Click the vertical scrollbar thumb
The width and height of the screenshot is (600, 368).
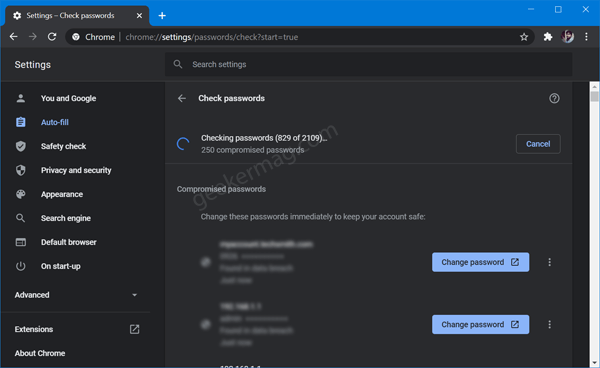(x=594, y=96)
